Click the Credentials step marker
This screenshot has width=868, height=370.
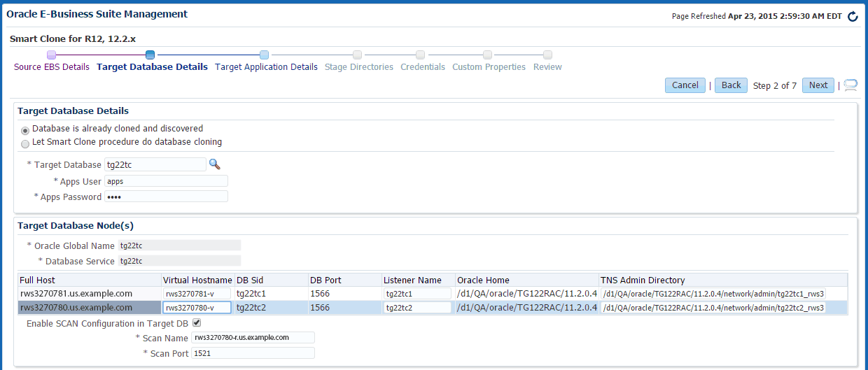(x=420, y=55)
